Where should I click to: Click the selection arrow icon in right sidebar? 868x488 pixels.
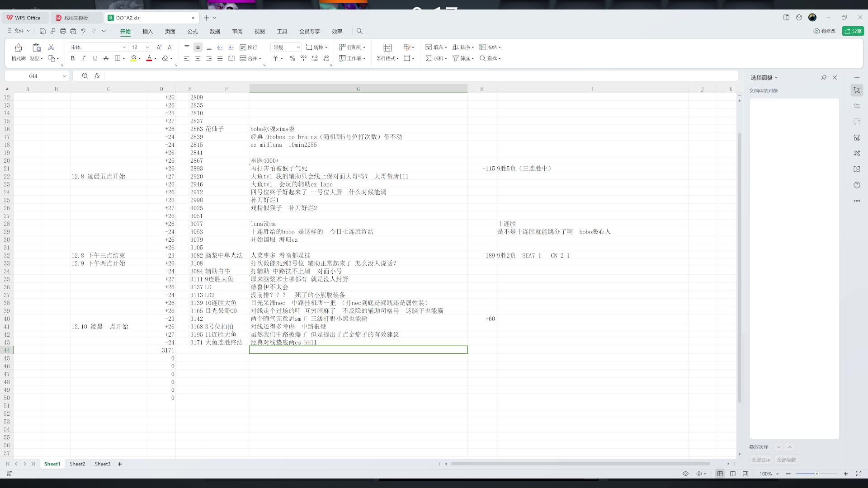pos(857,90)
